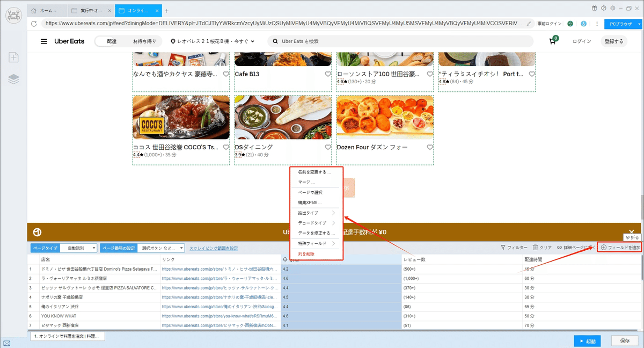The width and height of the screenshot is (644, 348).
Task: Favorite Dozen Four with heart icon
Action: click(x=430, y=147)
